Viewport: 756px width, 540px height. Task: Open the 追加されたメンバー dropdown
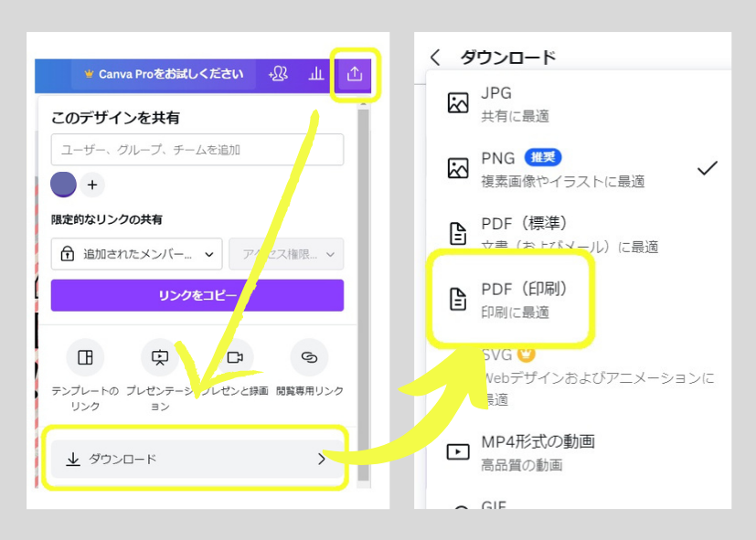point(135,254)
